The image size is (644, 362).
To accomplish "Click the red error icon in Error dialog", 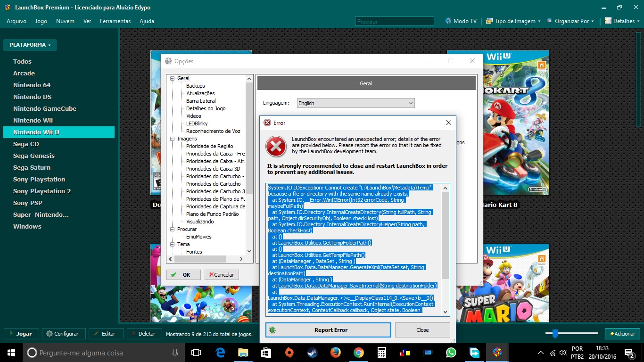I will [276, 146].
